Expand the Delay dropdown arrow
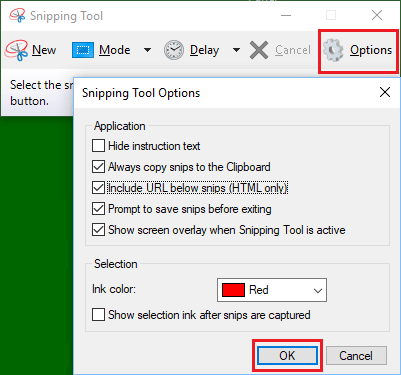 pyautogui.click(x=236, y=50)
